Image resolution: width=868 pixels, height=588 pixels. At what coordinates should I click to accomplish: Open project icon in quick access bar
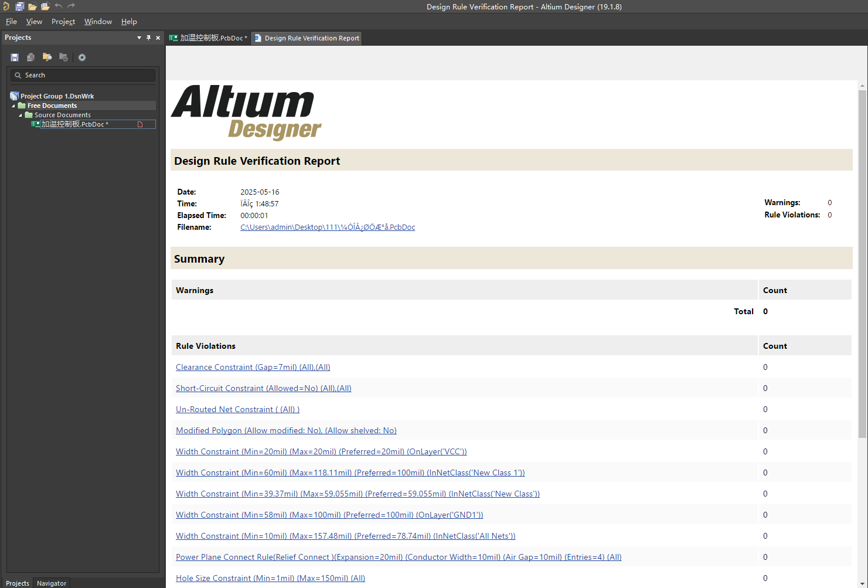click(45, 6)
